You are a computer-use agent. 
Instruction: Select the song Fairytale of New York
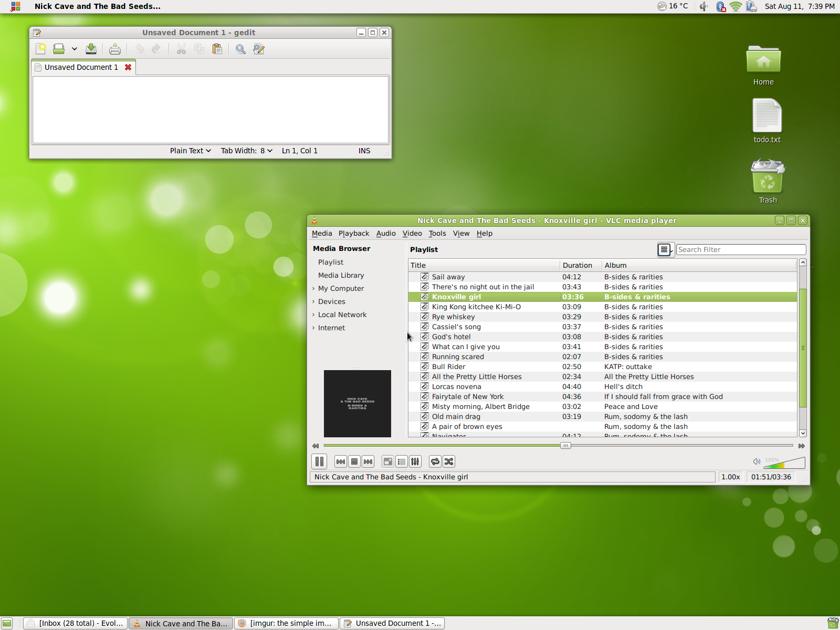click(x=467, y=396)
